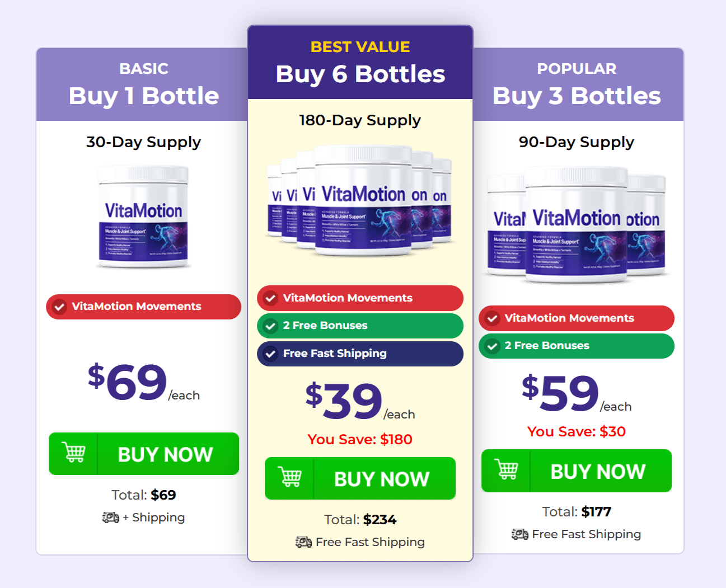This screenshot has height=588, width=726.
Task: Expand the 180-Day Supply details
Action: tap(360, 120)
